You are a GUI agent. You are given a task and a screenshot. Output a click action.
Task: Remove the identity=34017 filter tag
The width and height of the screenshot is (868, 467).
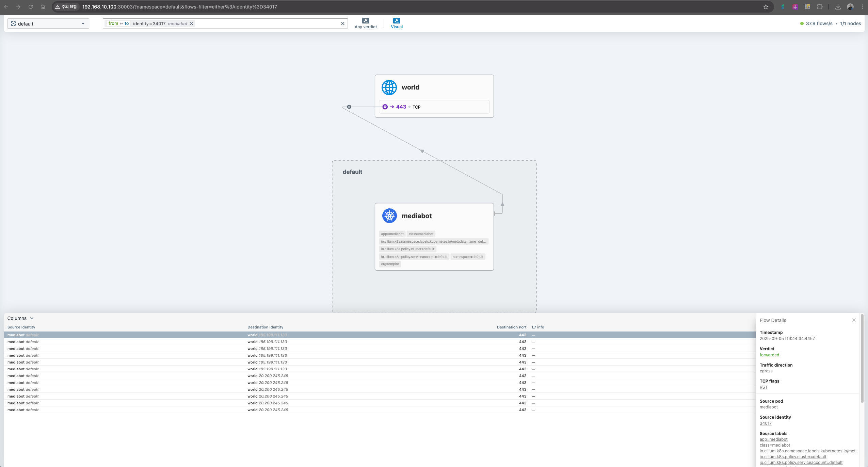(192, 23)
